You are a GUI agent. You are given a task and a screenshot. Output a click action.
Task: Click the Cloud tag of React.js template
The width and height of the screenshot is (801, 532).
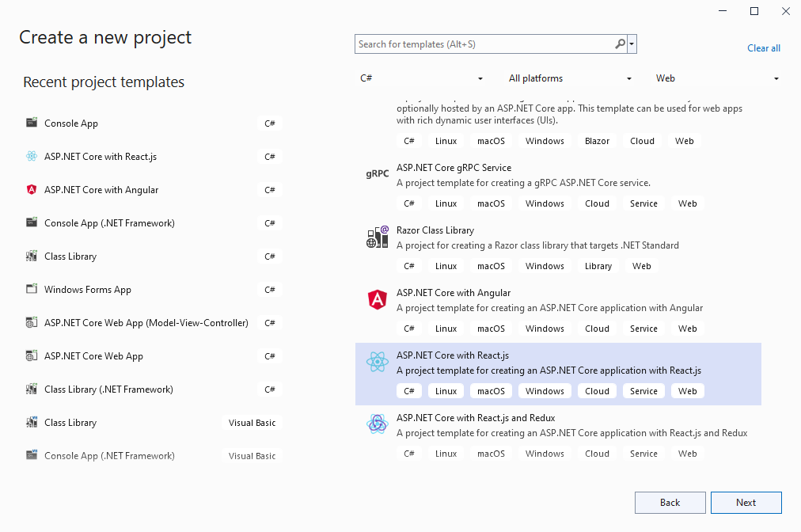597,391
